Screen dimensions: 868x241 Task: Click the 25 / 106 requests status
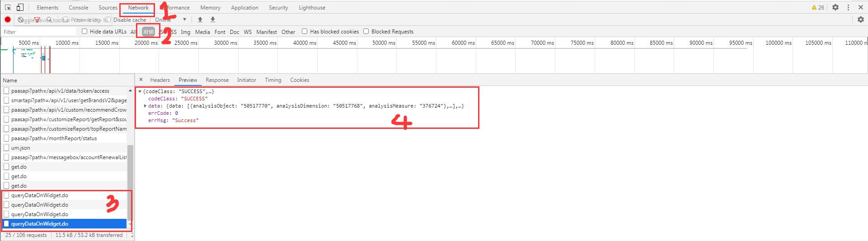(26, 235)
